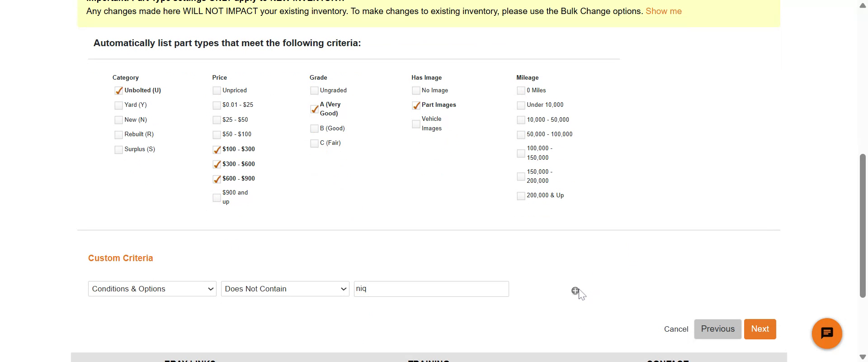Uncheck the Part Images checkbox
868x362 pixels.
pos(416,105)
